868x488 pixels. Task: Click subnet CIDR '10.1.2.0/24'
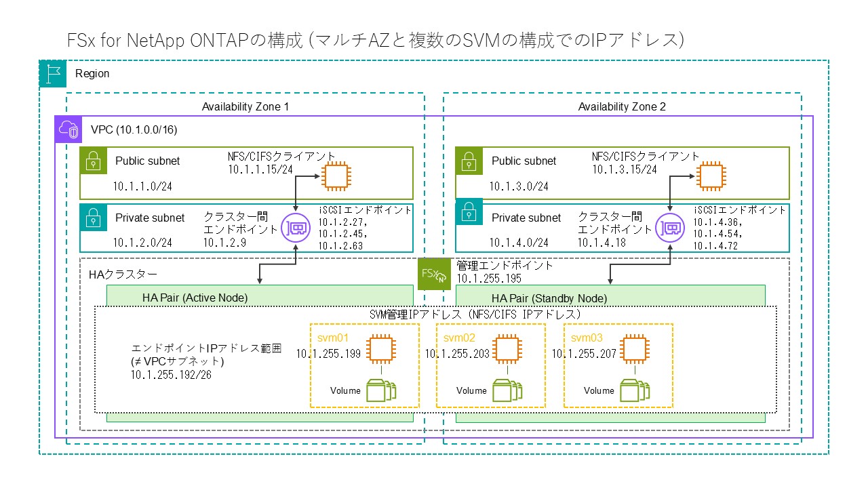142,242
